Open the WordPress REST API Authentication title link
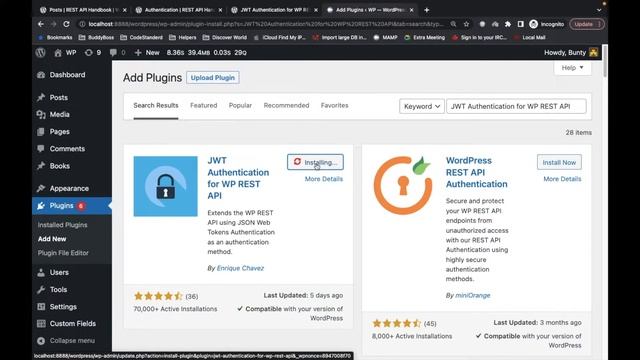The image size is (640, 360). [x=476, y=172]
